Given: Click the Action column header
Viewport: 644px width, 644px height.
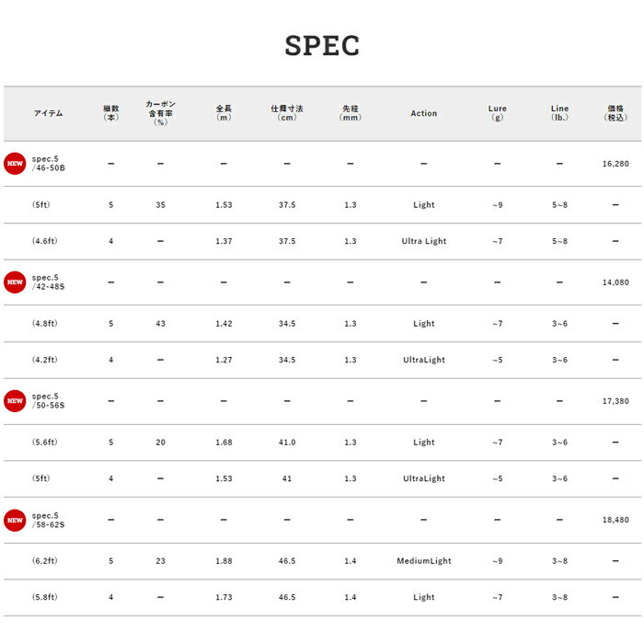Looking at the screenshot, I should [424, 113].
